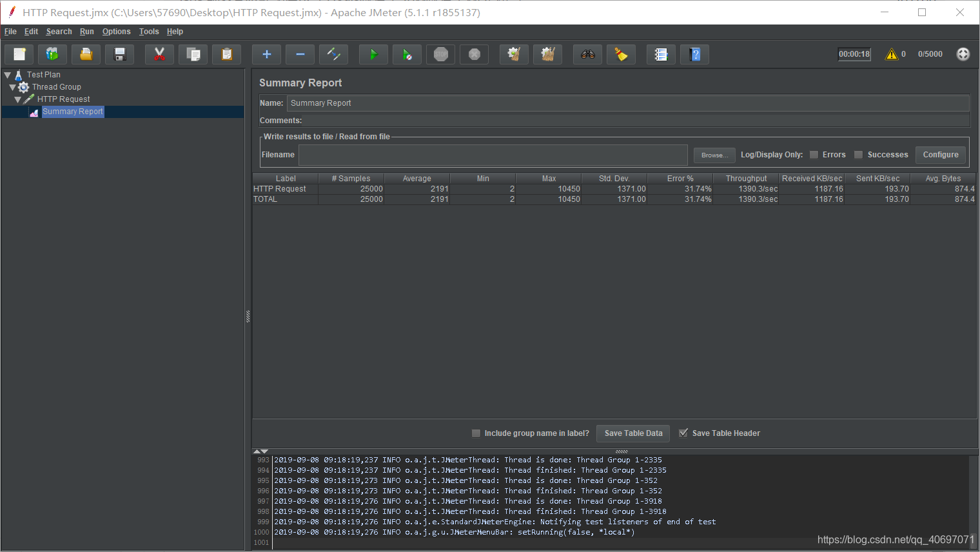Click the Std. Dev. column header

[614, 179]
